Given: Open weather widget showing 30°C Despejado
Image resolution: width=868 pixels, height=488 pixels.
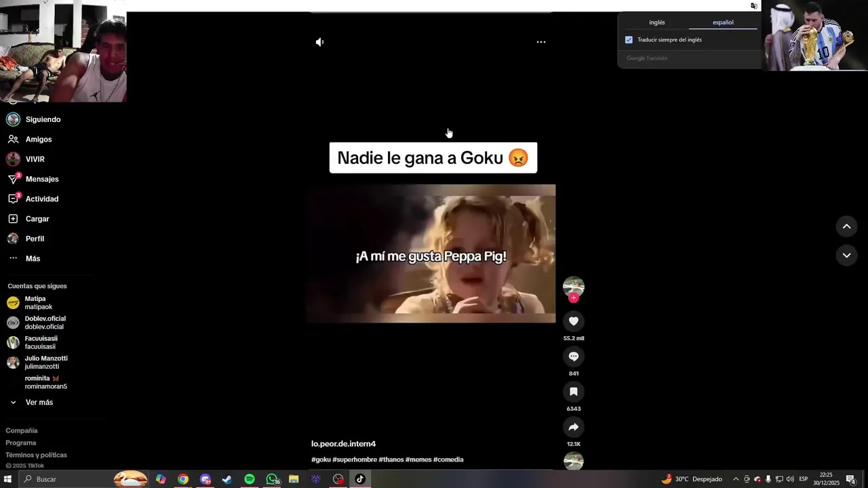Looking at the screenshot, I should [x=692, y=479].
